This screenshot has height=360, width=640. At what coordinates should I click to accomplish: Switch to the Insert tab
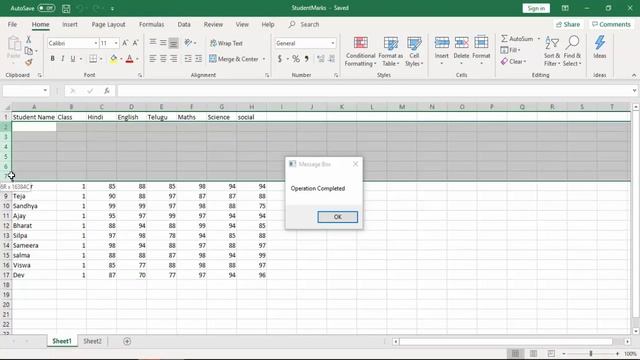pyautogui.click(x=70, y=24)
